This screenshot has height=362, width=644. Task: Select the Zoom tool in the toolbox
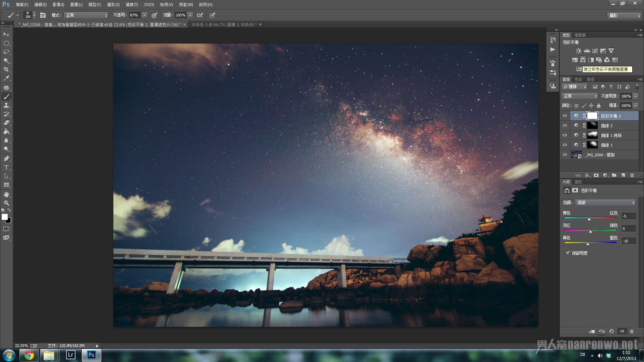click(6, 203)
